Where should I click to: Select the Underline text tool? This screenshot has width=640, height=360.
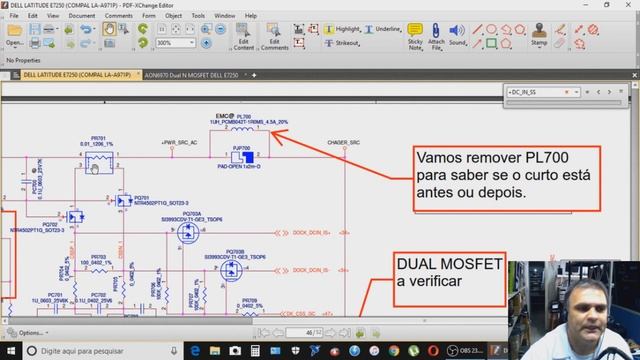[x=382, y=29]
